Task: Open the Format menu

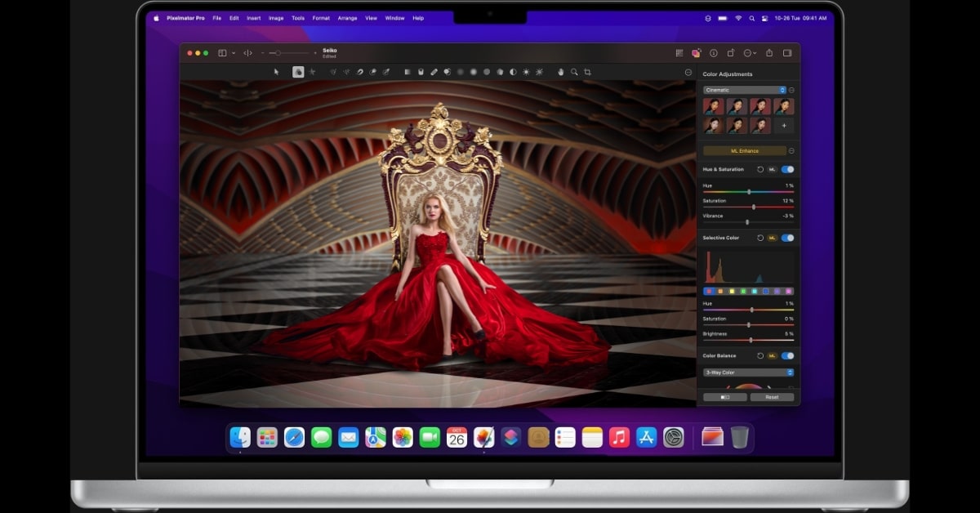Action: 321,18
